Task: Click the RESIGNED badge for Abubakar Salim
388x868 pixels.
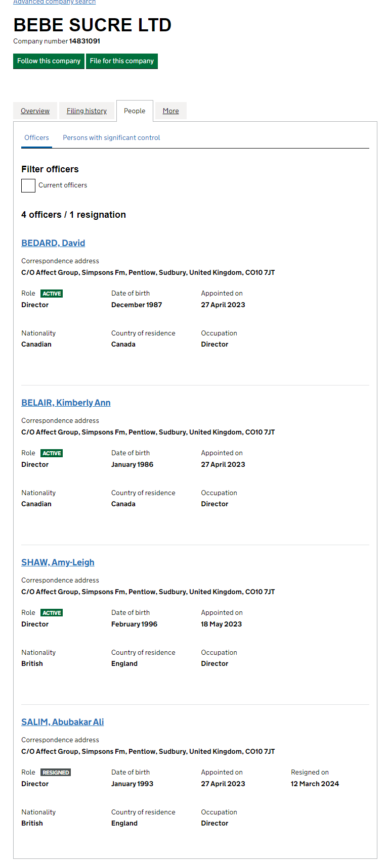Action: [x=56, y=773]
